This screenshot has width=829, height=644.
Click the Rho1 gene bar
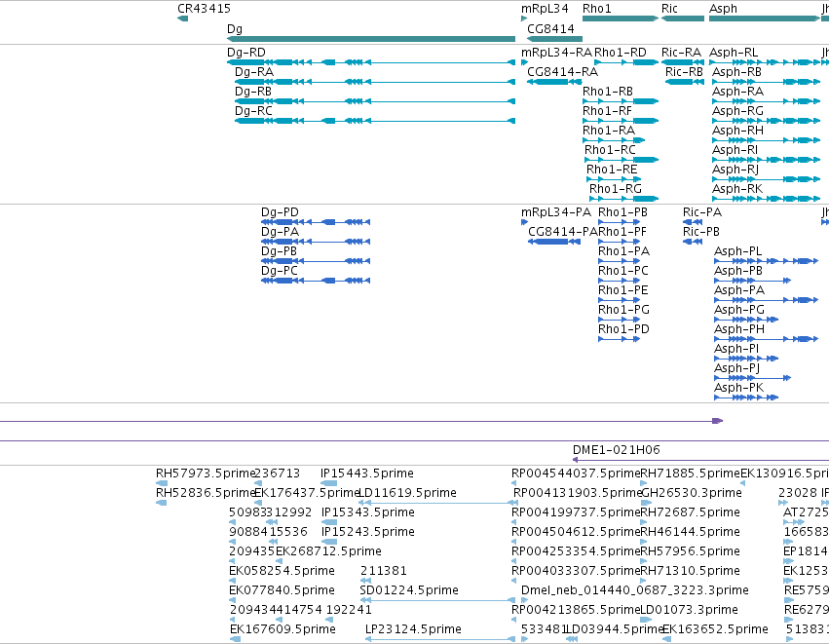click(621, 19)
